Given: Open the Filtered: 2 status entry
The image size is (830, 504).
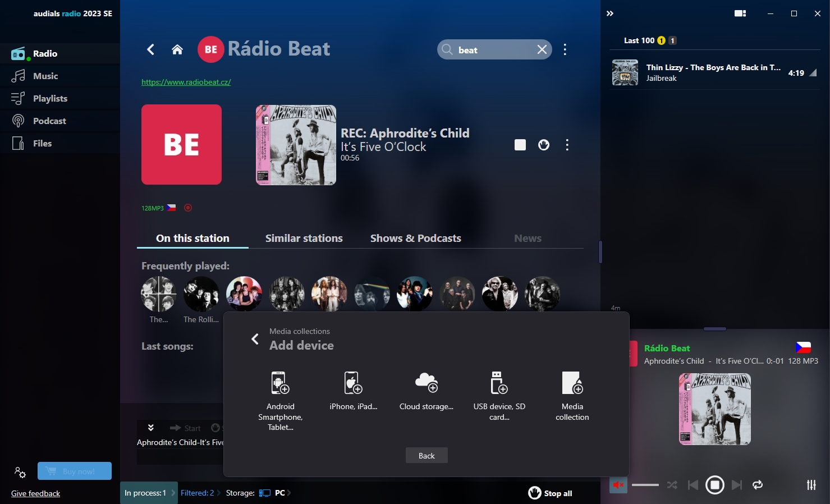Looking at the screenshot, I should (198, 493).
